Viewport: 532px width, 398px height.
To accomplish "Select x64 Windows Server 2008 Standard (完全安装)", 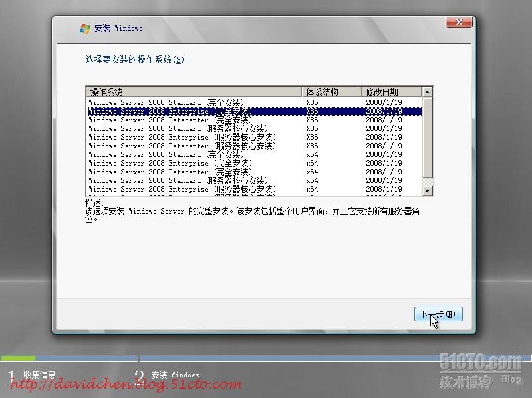I will (255, 154).
